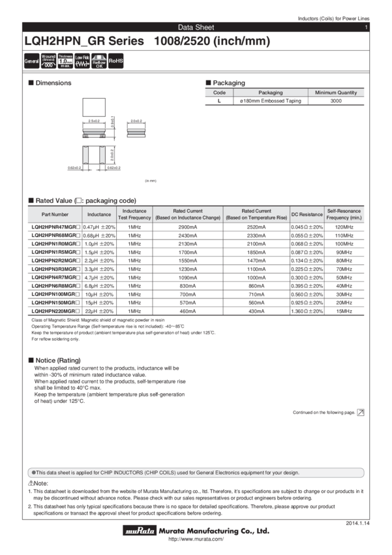Select part number LQH2HPN150MGR
This screenshot has height=555, width=392.
pyautogui.click(x=55, y=302)
